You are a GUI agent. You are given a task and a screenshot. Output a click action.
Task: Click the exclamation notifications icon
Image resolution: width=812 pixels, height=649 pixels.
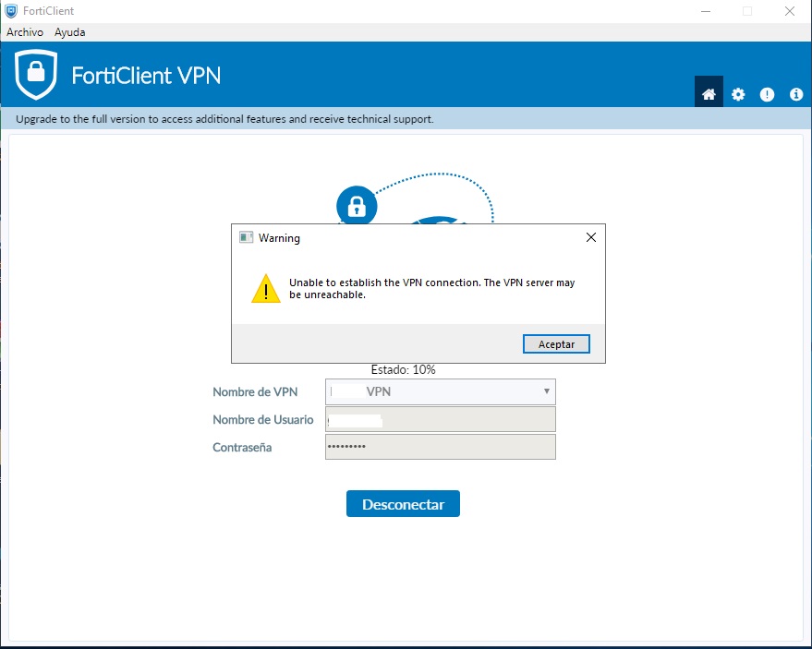(767, 94)
